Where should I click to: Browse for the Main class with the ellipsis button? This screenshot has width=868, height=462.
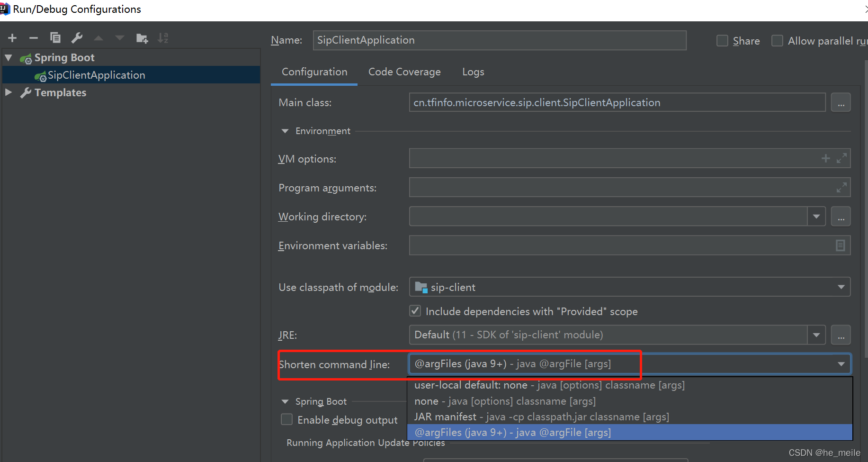[x=841, y=102]
